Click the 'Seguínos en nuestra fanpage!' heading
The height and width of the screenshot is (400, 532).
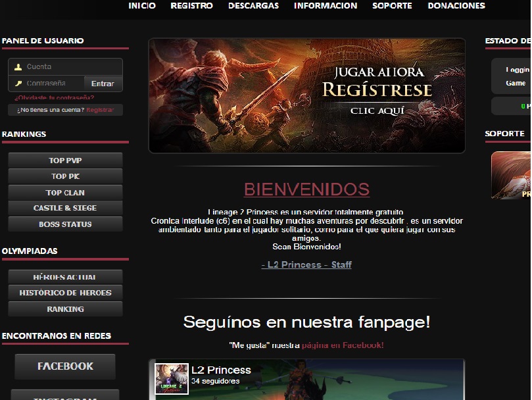click(x=306, y=322)
